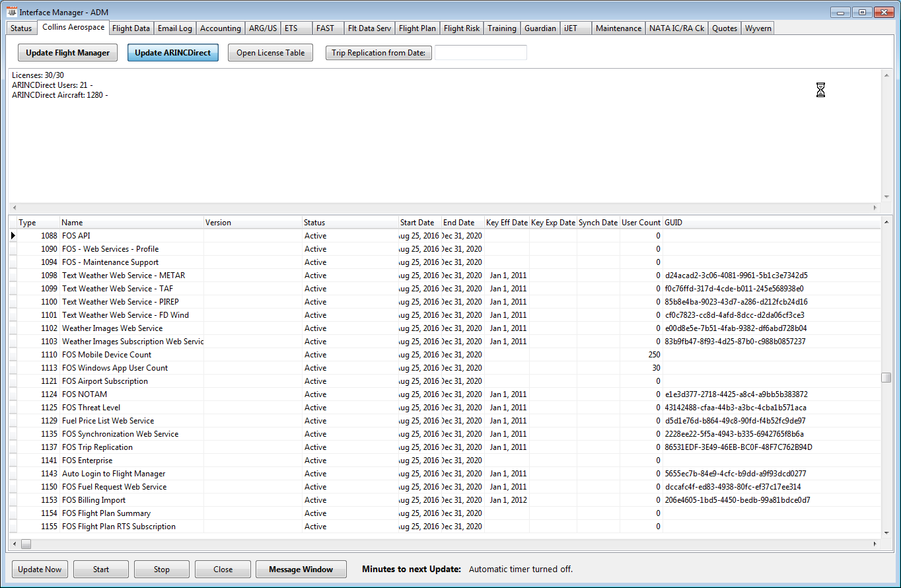Click the trip replication date input field
901x588 pixels.
481,53
